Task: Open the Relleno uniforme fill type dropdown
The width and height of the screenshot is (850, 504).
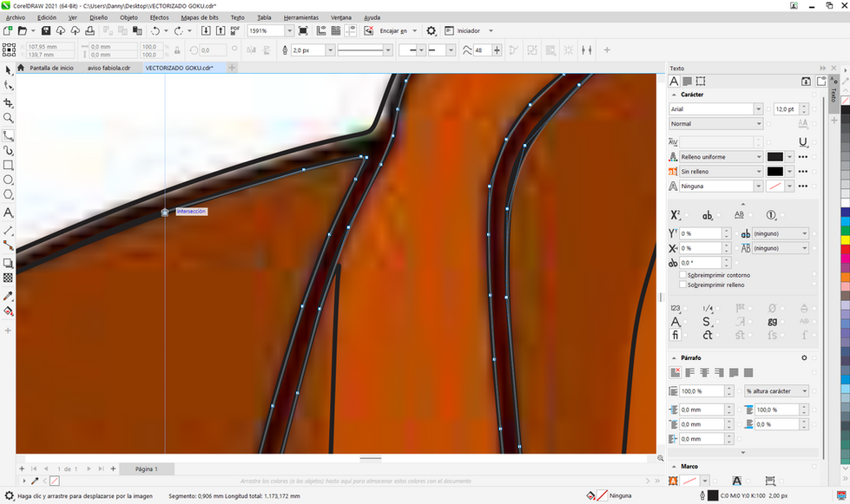Action: [758, 157]
